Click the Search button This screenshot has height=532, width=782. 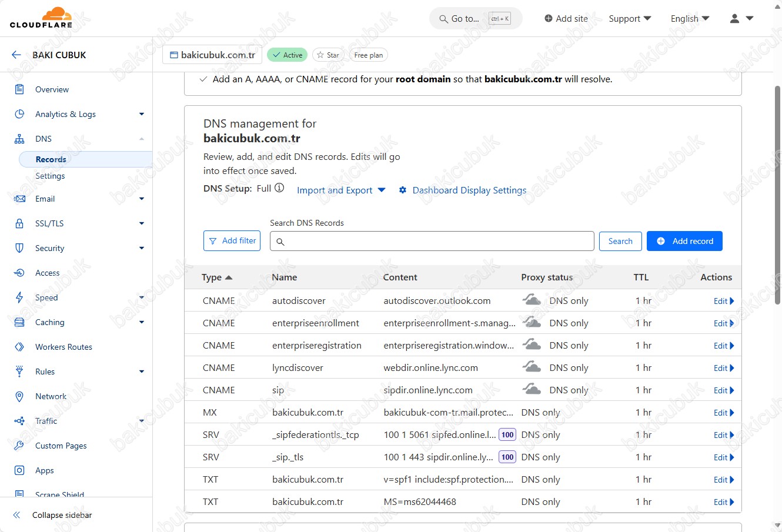click(x=620, y=241)
